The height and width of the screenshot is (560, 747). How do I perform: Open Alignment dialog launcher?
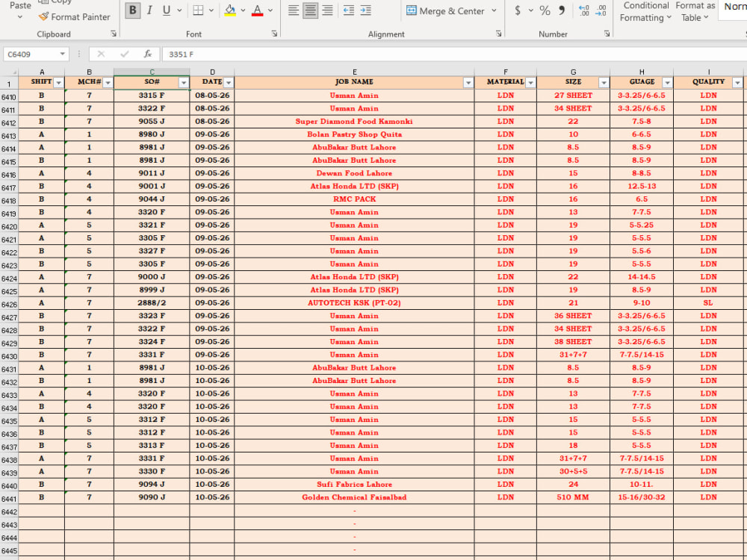pos(498,34)
